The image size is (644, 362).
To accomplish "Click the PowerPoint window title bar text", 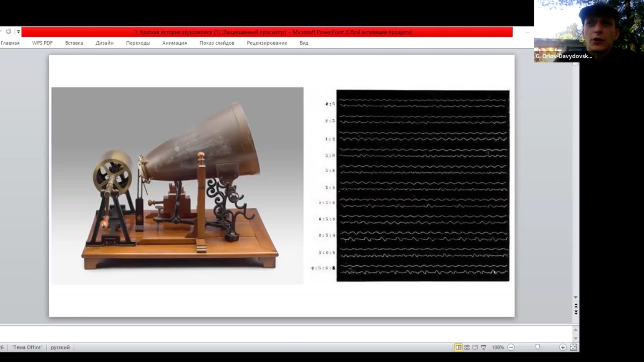I will [x=273, y=32].
